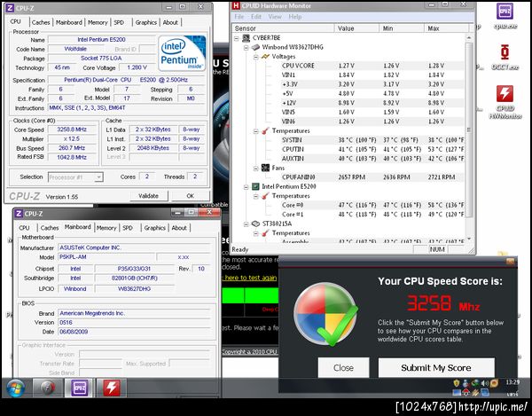Collapse the ST380215A drive node
The width and height of the screenshot is (532, 416).
246,224
